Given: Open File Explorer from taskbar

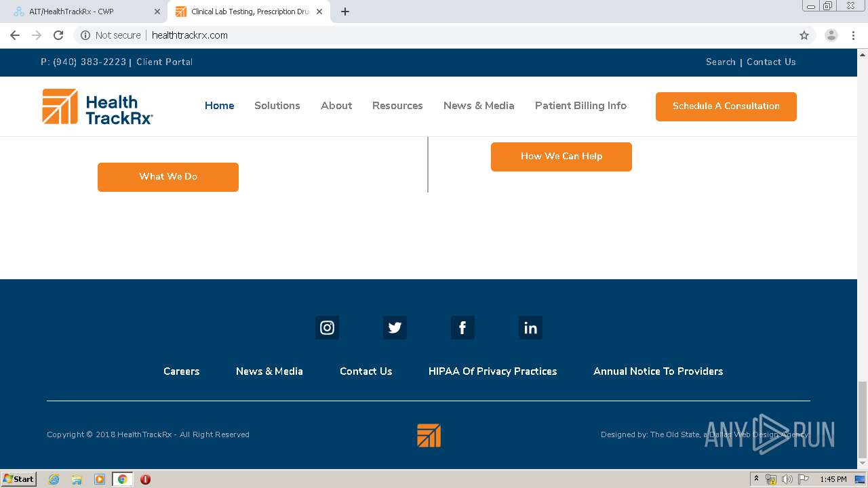Looking at the screenshot, I should 77,479.
